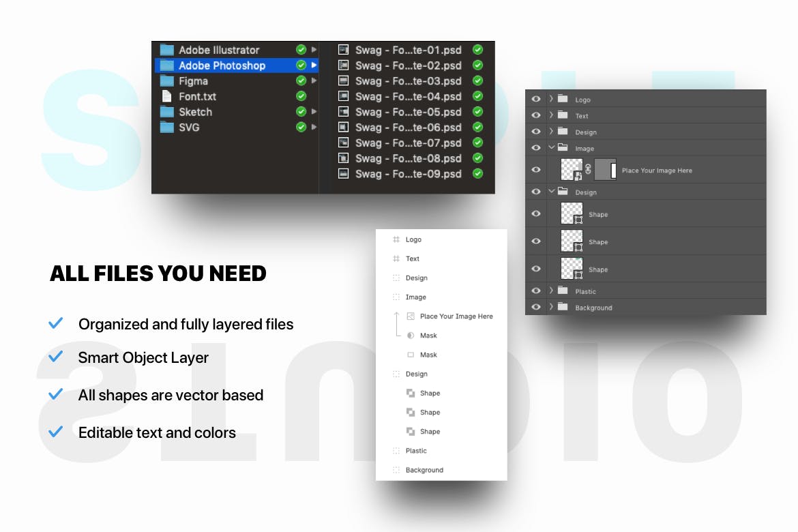The image size is (798, 532).
Task: Select the Background row name in white layer list
Action: point(424,470)
